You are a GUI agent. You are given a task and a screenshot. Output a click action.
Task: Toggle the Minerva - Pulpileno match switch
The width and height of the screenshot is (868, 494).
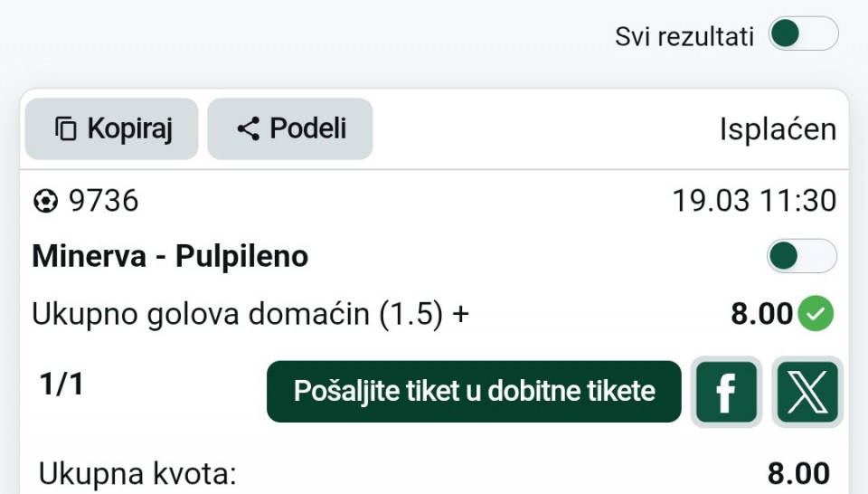coord(801,256)
